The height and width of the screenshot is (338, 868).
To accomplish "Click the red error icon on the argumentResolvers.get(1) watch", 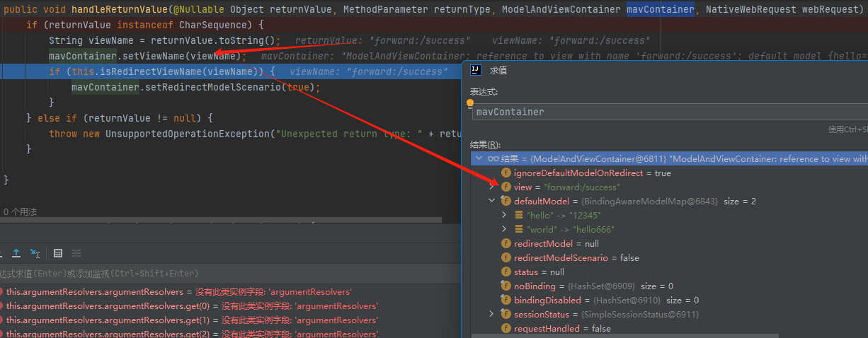I will click(x=1, y=320).
